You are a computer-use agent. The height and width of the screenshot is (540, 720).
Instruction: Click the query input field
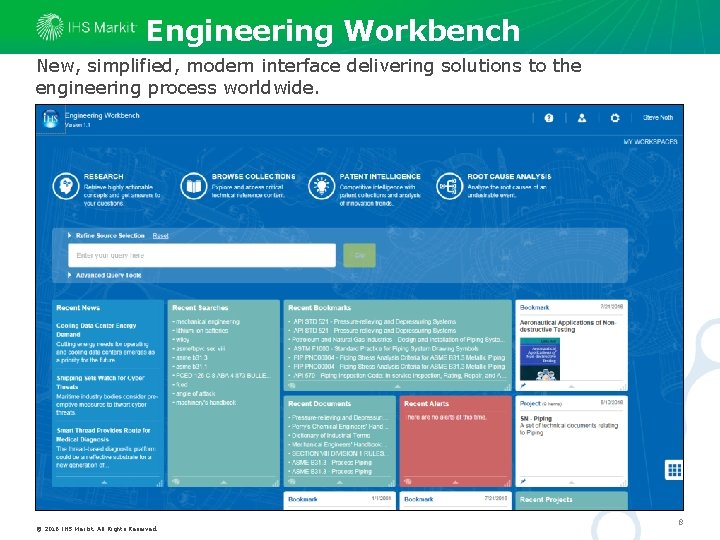[202, 255]
